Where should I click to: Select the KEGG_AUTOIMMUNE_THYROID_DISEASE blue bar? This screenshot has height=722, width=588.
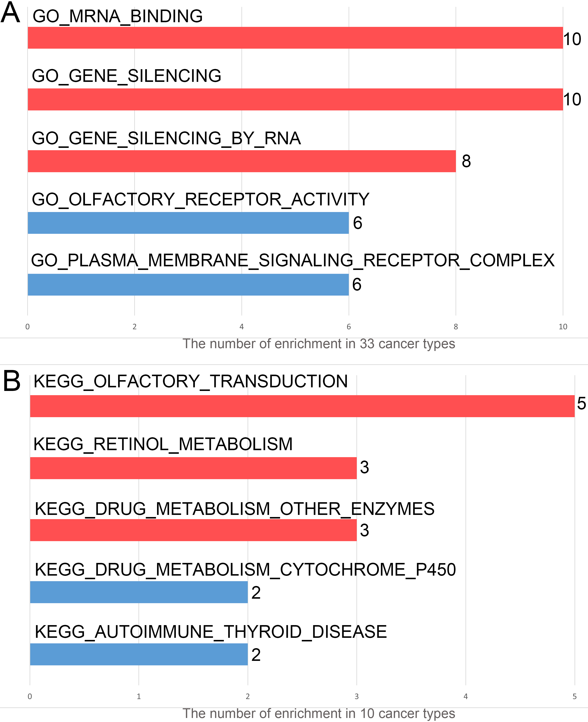click(x=139, y=654)
